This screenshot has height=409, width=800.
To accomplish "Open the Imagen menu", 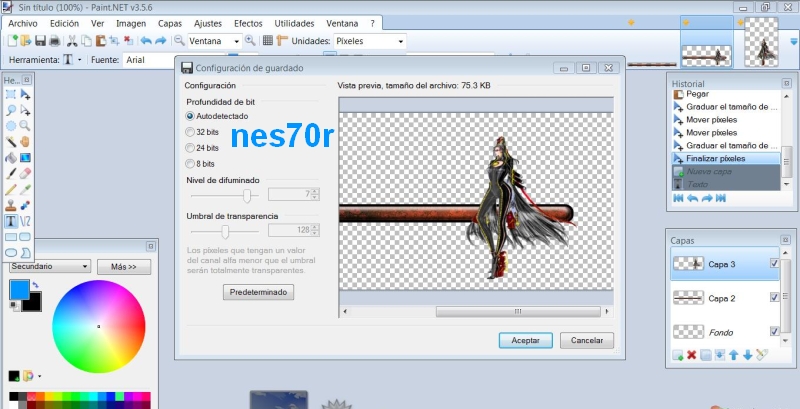I will pos(131,23).
